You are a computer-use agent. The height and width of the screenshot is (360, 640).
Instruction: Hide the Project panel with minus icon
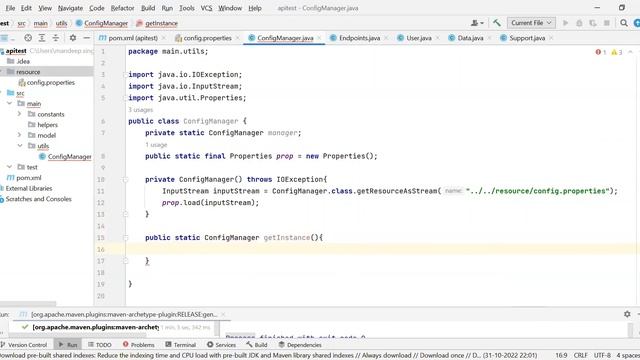pyautogui.click(x=87, y=38)
